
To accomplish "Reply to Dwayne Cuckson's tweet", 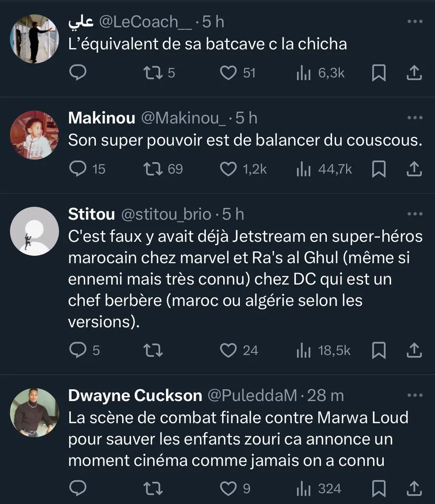I will pyautogui.click(x=78, y=489).
